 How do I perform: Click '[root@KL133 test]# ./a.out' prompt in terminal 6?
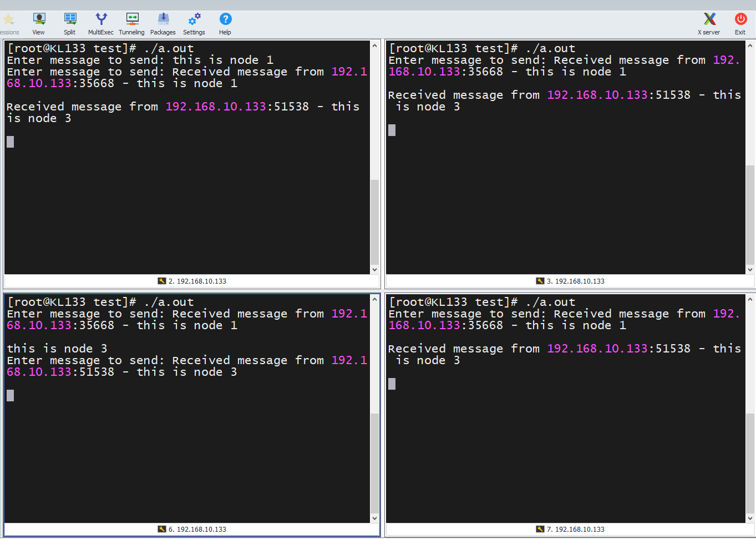click(x=100, y=302)
